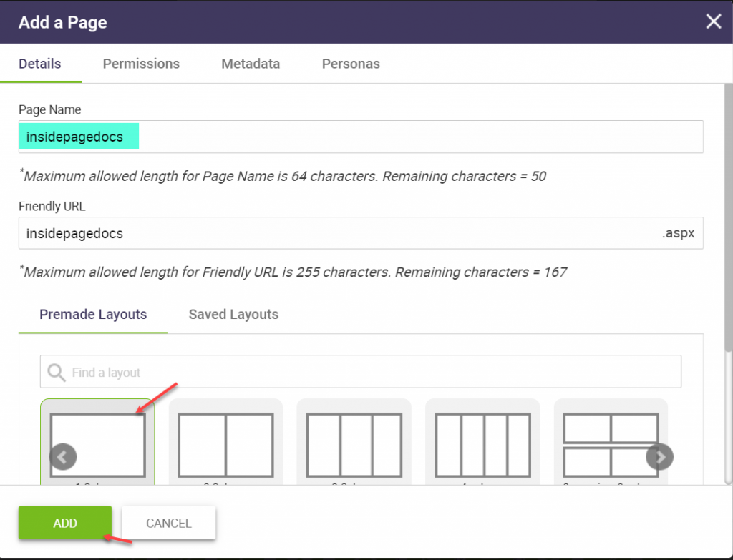This screenshot has width=733, height=560.
Task: Choose the two-column layout thumbnail
Action: [225, 445]
